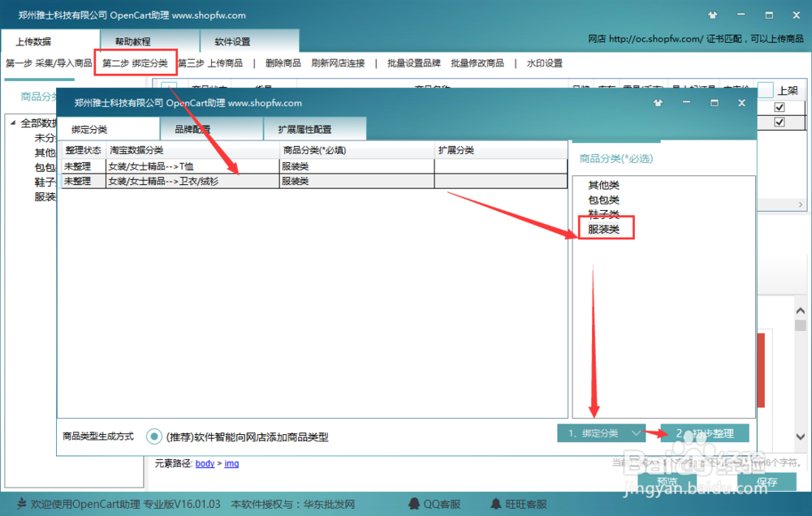The height and width of the screenshot is (516, 812).
Task: Click 服装类 cell in 卫衣/绒衫 row
Action: pyautogui.click(x=356, y=181)
